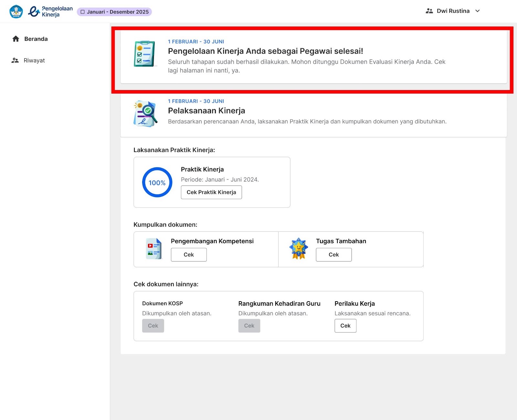Click the Pengembangan Kompetensi document icon
Viewport: 517px width, 420px height.
pyautogui.click(x=153, y=249)
